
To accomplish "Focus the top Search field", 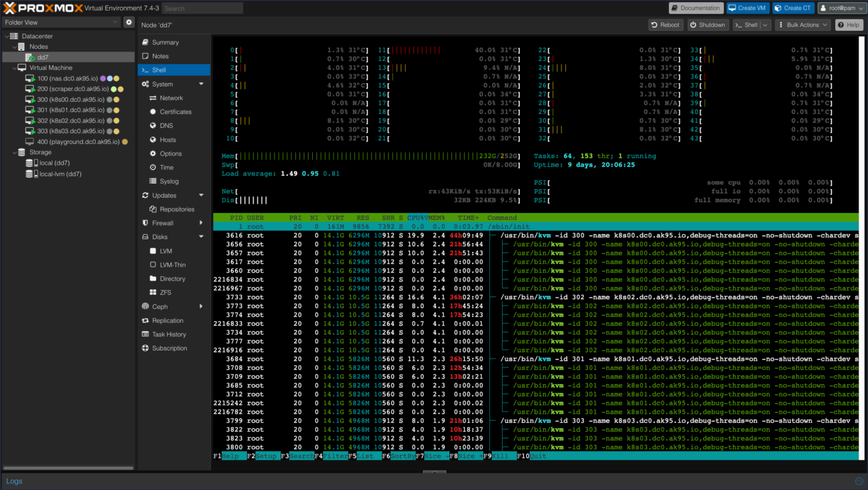I will coord(203,8).
